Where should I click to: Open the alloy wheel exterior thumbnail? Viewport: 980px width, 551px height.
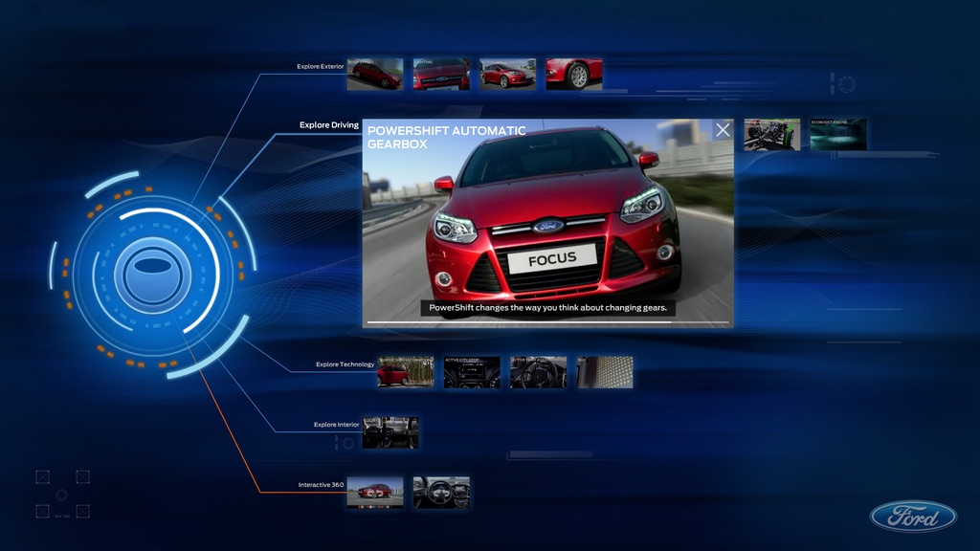pos(574,75)
